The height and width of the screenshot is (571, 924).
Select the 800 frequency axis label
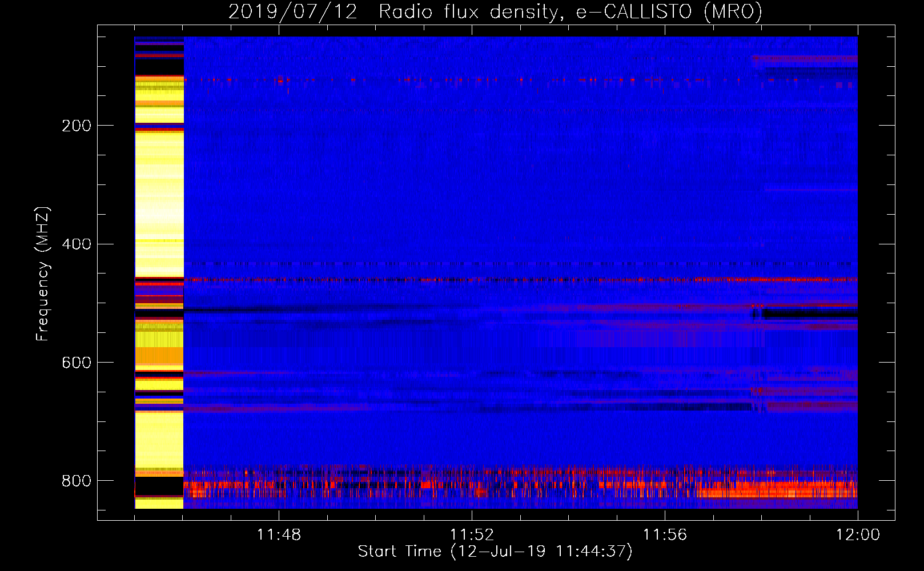pos(77,481)
